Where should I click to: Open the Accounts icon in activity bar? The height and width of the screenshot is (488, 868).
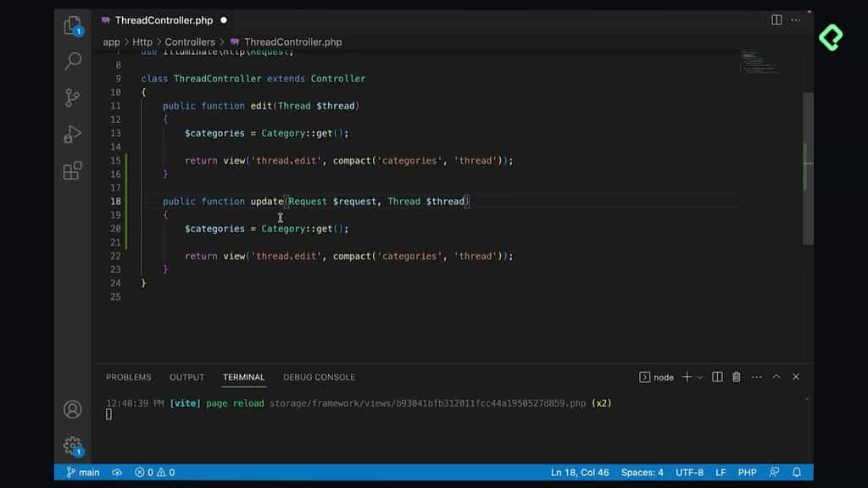(72, 409)
